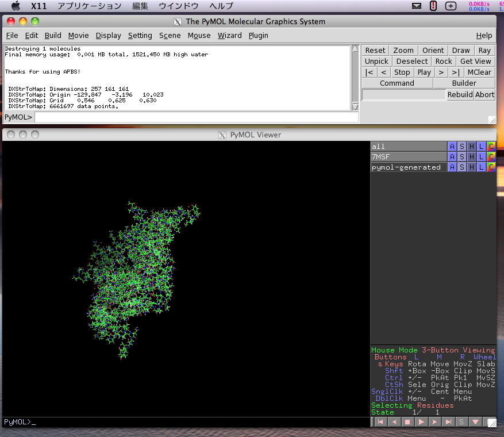Click the Get View button
The width and height of the screenshot is (504, 437).
pyautogui.click(x=476, y=61)
